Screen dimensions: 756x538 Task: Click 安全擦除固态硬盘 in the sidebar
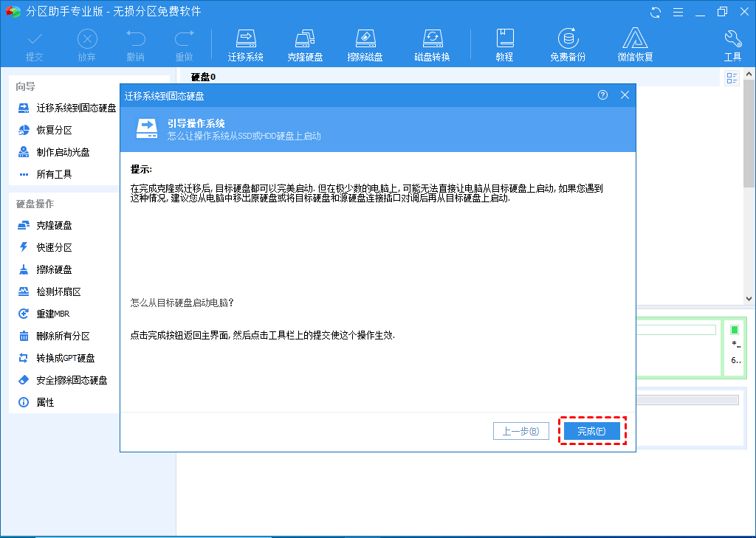[x=63, y=380]
